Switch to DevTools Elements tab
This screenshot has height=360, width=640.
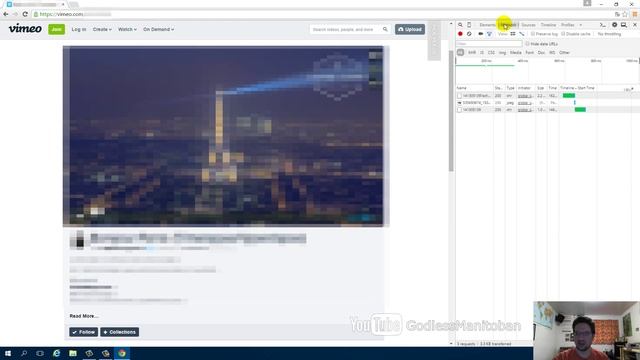coord(487,25)
